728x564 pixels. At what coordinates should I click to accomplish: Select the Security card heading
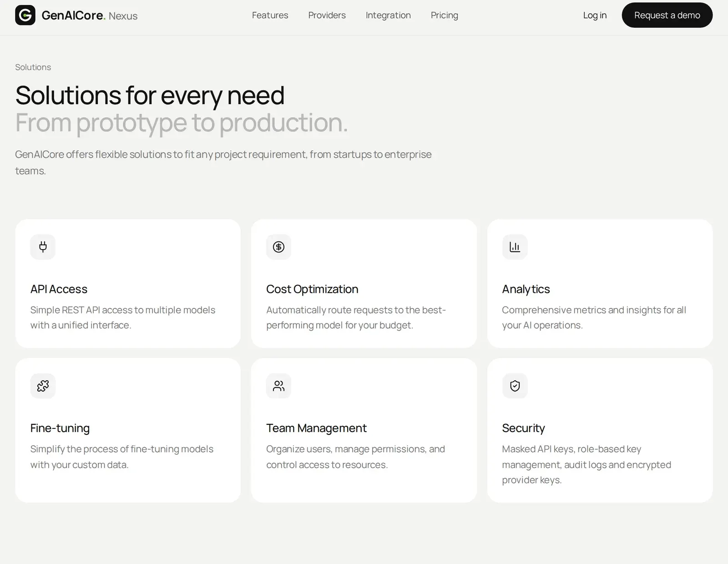[523, 428]
